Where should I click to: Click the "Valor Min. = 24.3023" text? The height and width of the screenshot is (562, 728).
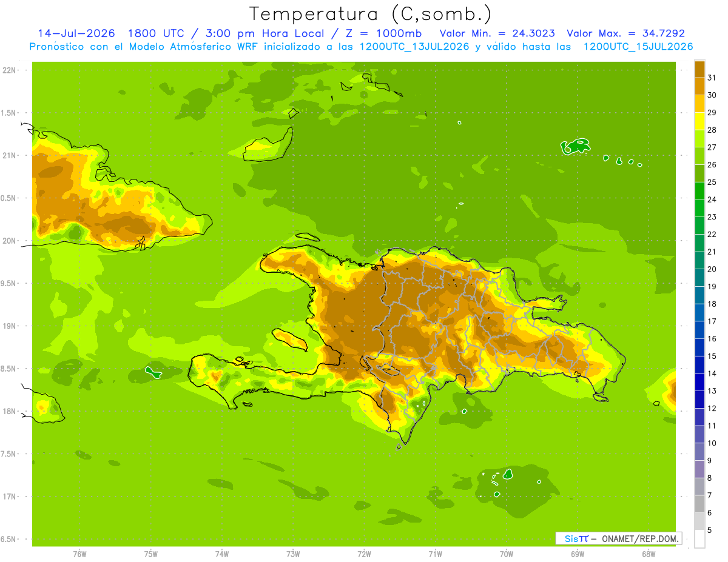(x=497, y=33)
